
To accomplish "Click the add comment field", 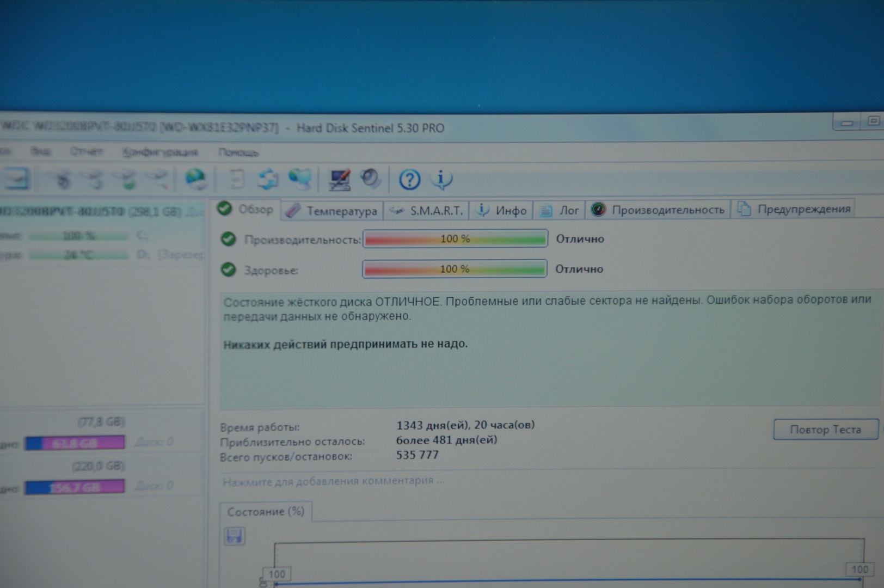I will point(333,481).
